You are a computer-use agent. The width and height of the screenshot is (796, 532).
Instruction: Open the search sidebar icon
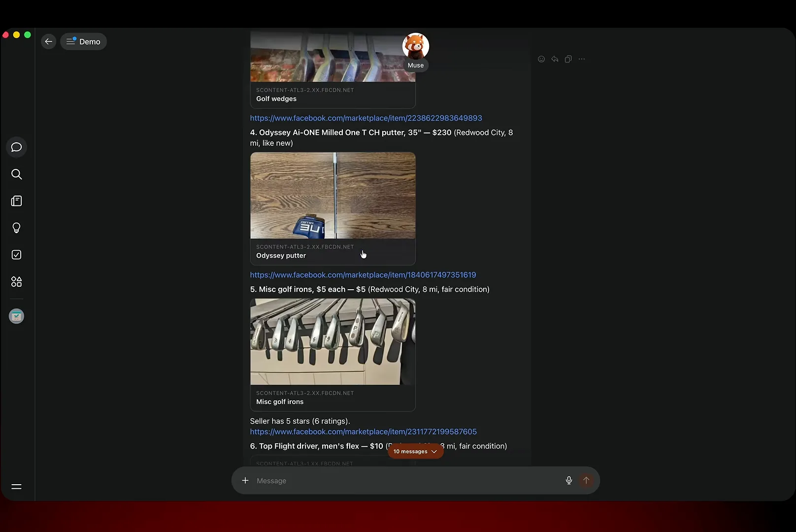tap(16, 174)
